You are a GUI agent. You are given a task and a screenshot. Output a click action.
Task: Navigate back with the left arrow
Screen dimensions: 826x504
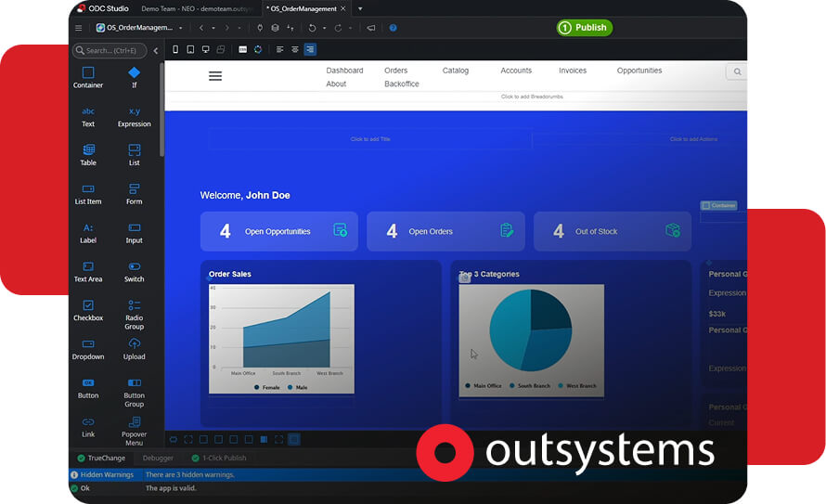[201, 28]
